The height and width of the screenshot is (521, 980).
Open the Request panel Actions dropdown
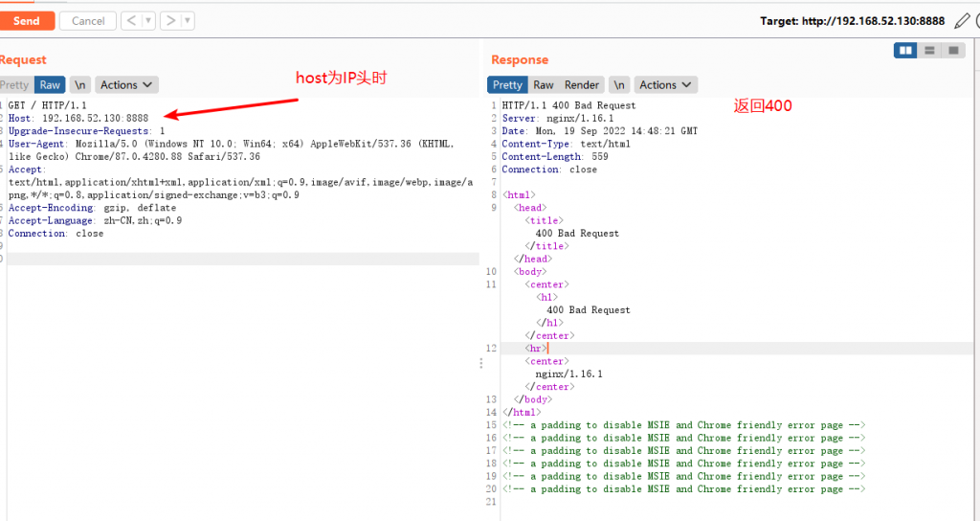126,85
